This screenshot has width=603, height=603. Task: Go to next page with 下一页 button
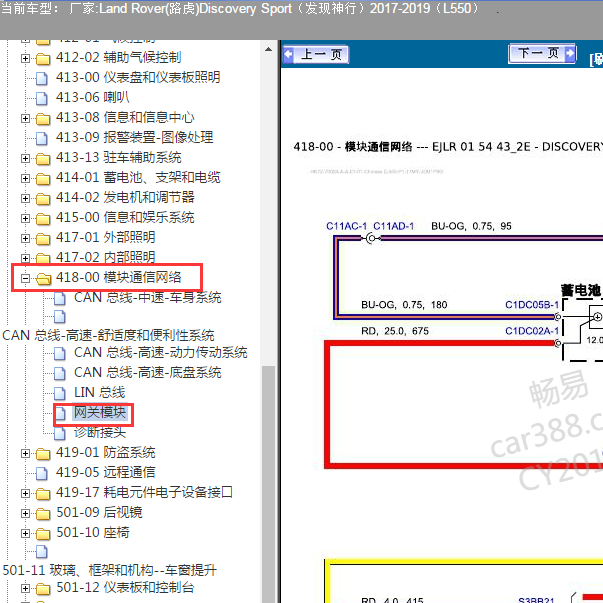(x=542, y=53)
